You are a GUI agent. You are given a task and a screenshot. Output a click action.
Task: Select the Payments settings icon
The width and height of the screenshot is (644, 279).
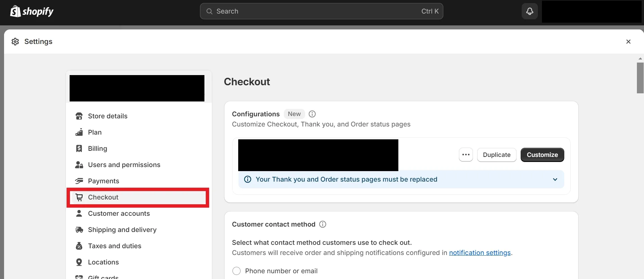tap(79, 181)
